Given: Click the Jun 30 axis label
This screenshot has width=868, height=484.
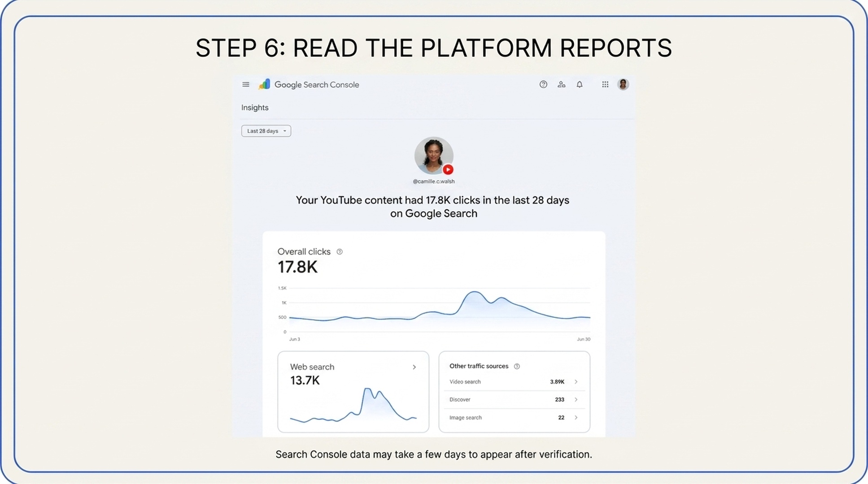Looking at the screenshot, I should [x=584, y=339].
